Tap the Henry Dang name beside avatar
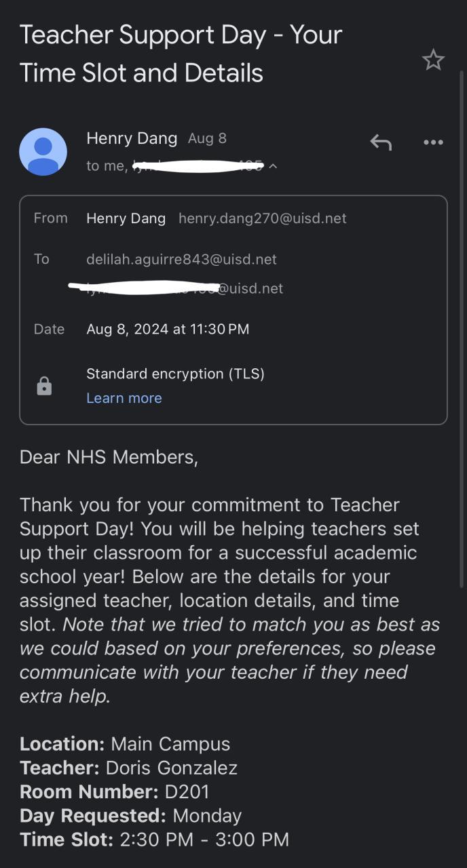Screen dimensions: 467x868 pos(132,138)
